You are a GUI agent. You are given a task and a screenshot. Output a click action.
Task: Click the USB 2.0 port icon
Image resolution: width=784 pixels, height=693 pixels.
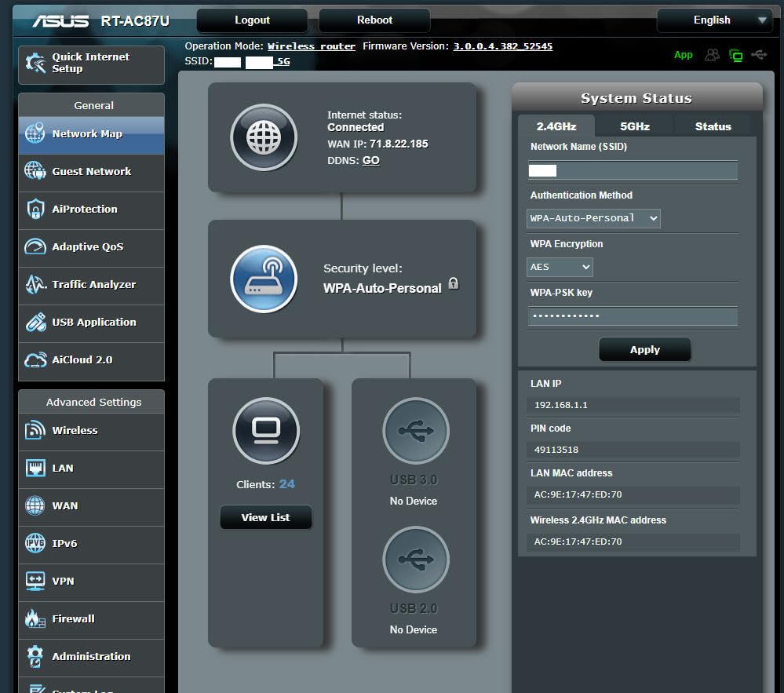tap(416, 560)
